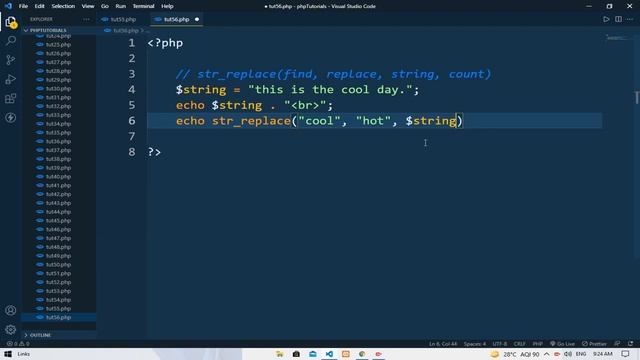
Task: Open Chrome from the taskbar
Action: (x=362, y=354)
